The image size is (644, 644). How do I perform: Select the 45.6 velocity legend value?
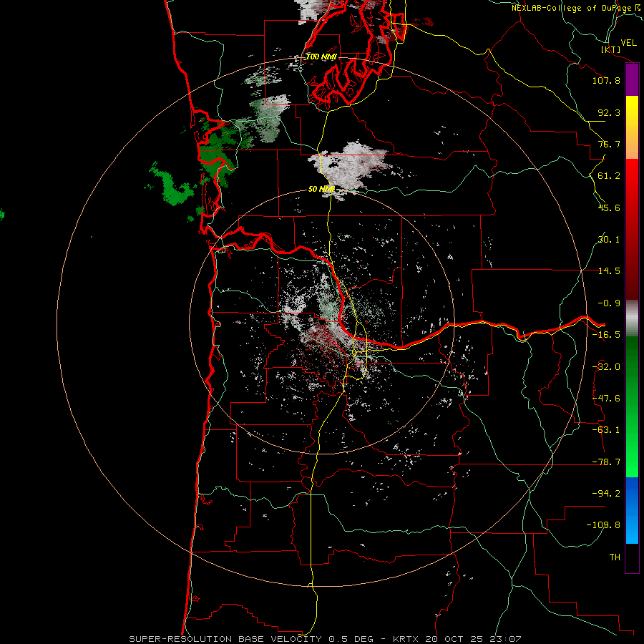tap(609, 208)
